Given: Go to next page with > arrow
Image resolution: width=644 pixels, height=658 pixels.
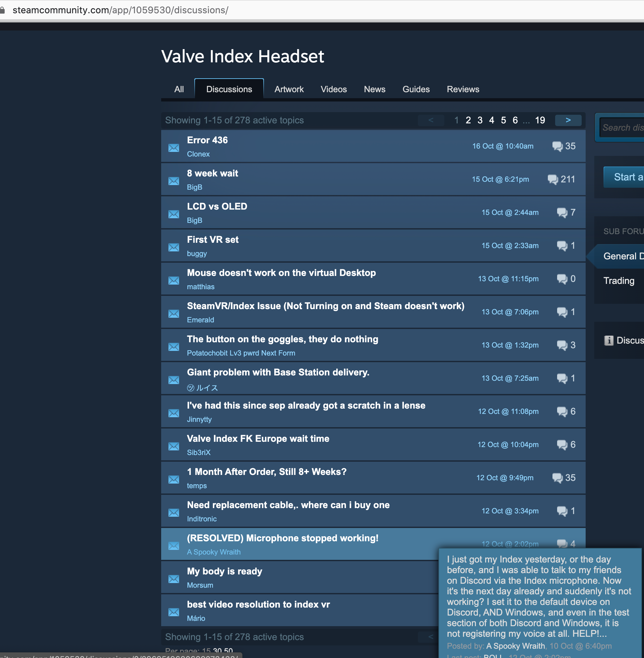Looking at the screenshot, I should (x=568, y=120).
